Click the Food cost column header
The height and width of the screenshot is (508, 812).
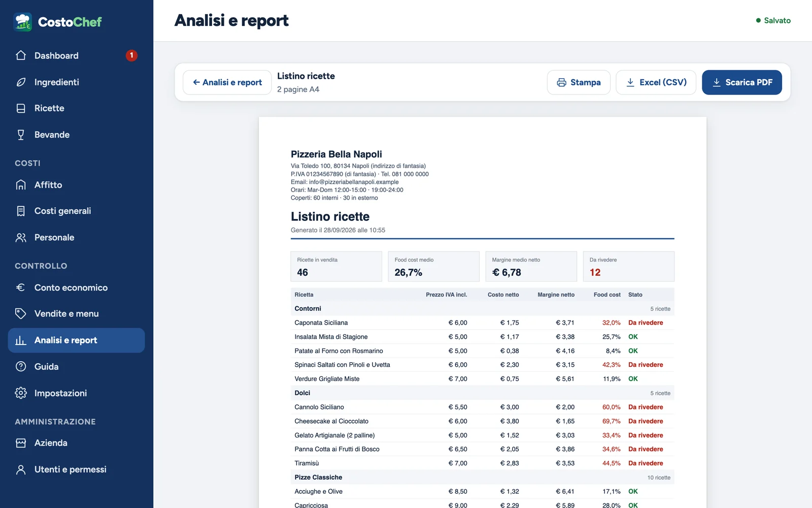click(x=607, y=295)
